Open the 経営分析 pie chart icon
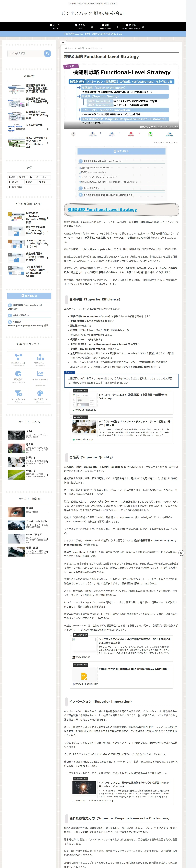196x868 pixels. [18, 373]
